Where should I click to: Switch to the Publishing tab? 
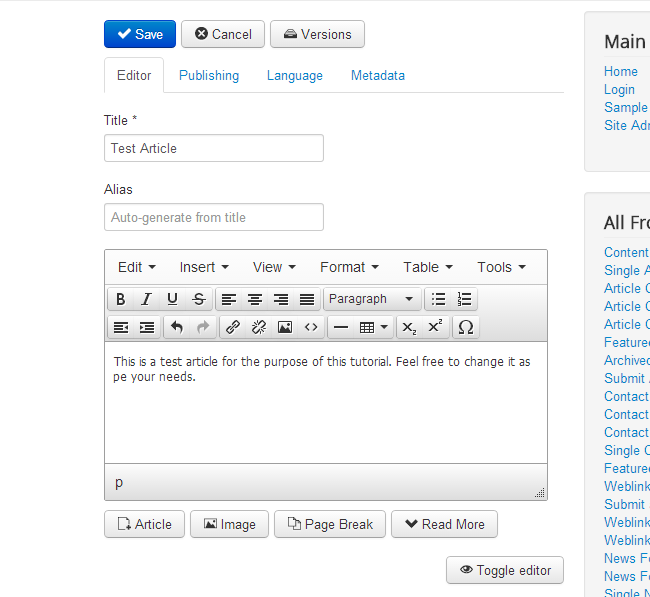tap(209, 75)
